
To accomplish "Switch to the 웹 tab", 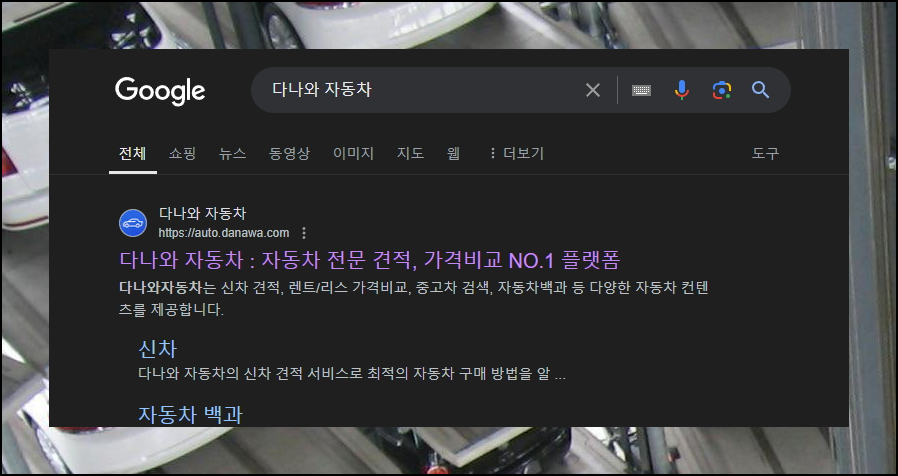I will click(453, 154).
